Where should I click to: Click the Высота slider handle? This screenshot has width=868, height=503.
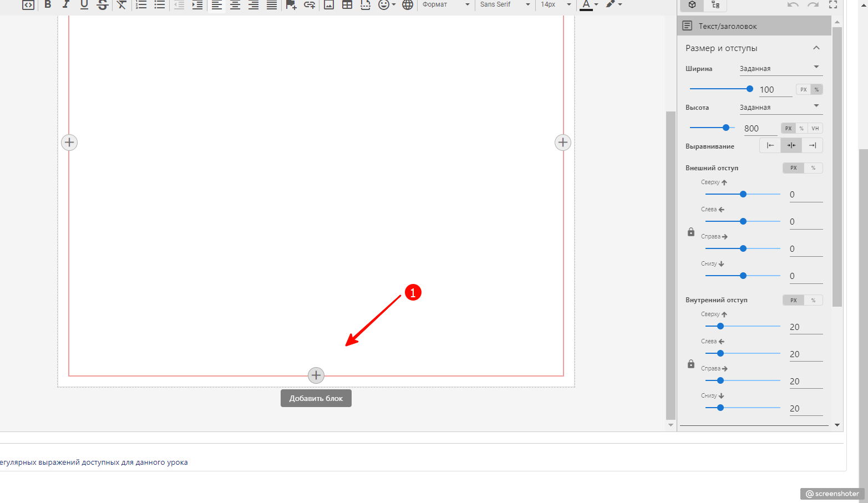pos(726,128)
